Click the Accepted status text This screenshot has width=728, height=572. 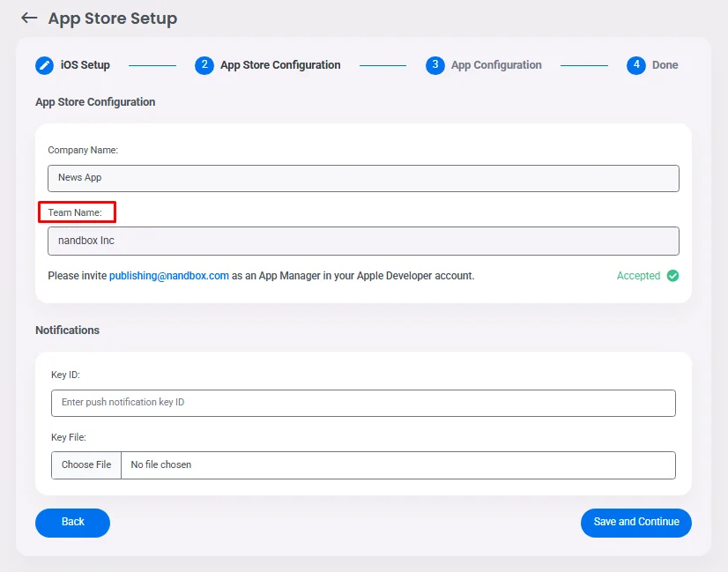(638, 276)
